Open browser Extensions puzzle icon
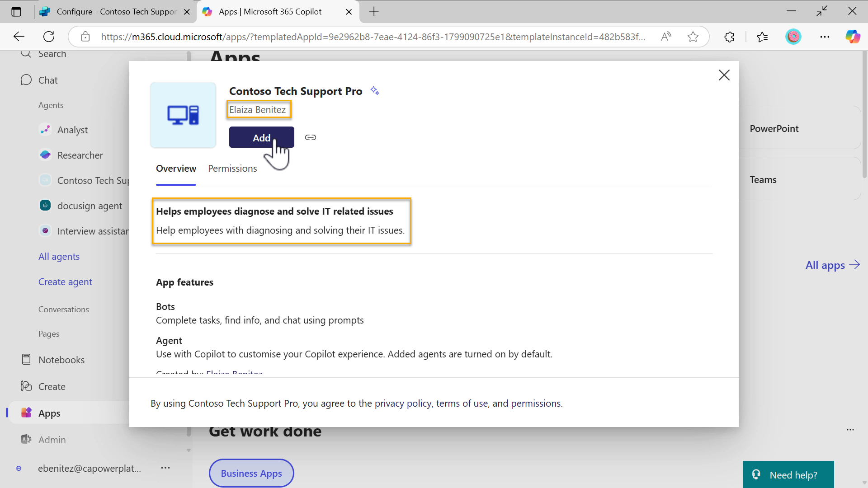 point(729,37)
